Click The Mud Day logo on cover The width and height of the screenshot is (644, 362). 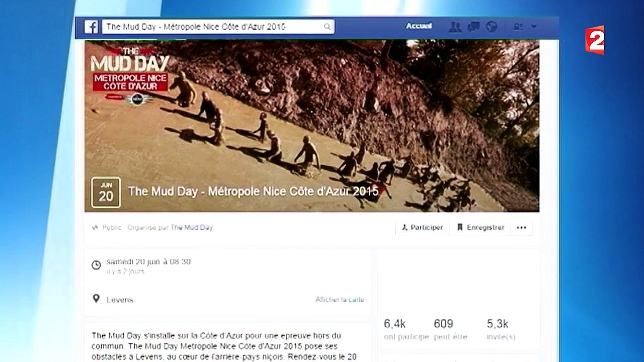click(129, 75)
